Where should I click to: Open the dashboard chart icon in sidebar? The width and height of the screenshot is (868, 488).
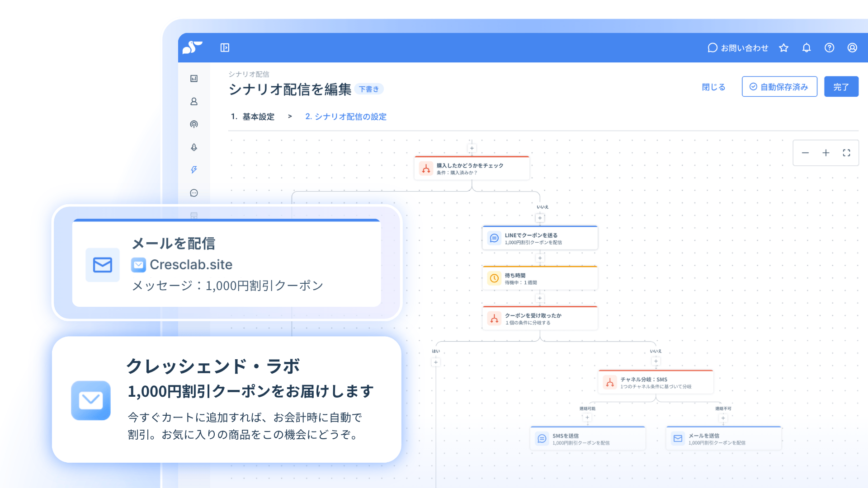(x=194, y=79)
